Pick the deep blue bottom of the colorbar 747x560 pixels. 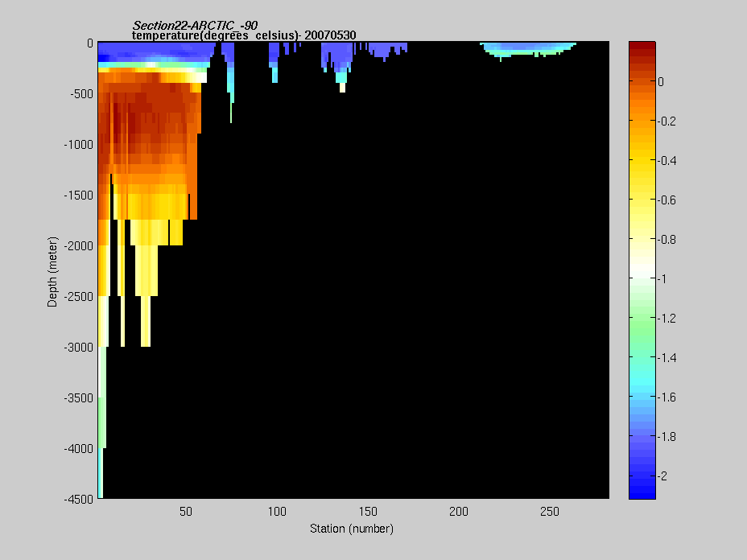[x=642, y=491]
